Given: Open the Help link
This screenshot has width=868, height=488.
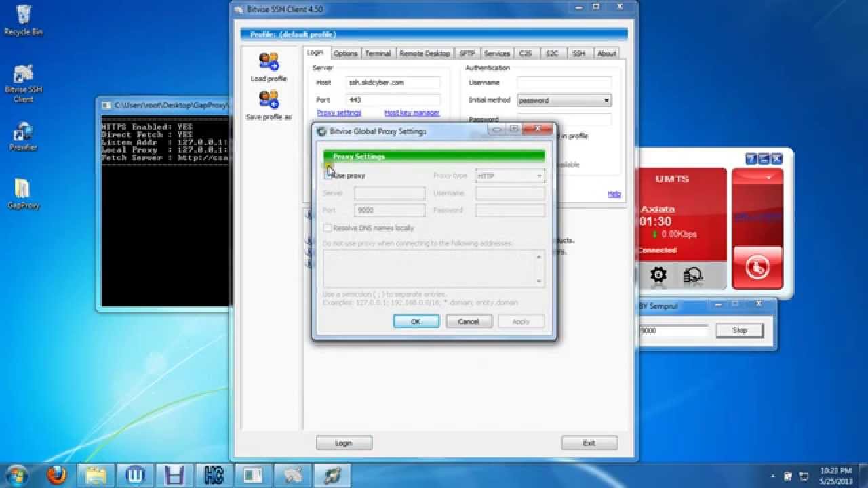Looking at the screenshot, I should click(x=614, y=194).
